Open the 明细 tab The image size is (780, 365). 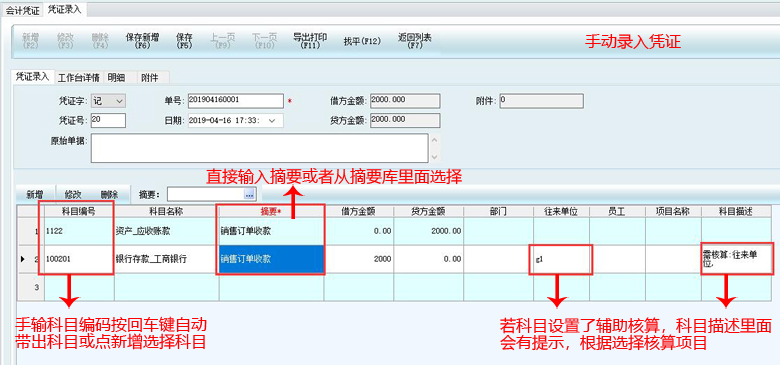pyautogui.click(x=115, y=78)
